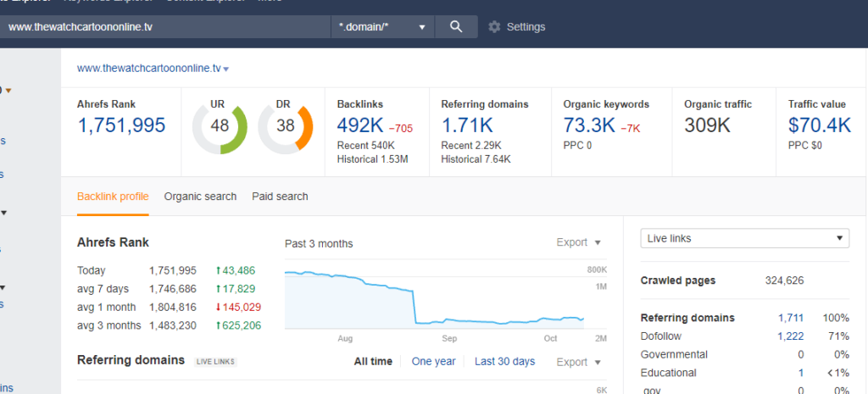
Task: Click the avg 1 month value 1,804,816
Action: coord(173,307)
